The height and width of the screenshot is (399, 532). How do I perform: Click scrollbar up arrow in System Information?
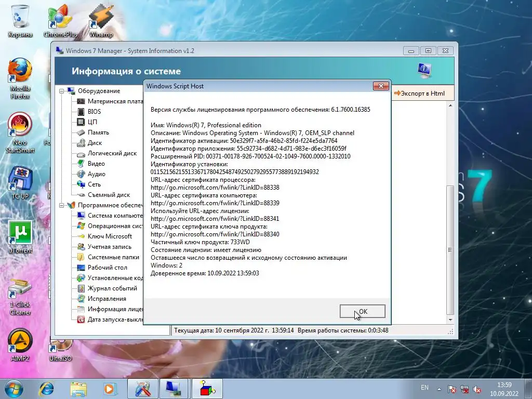[450, 105]
